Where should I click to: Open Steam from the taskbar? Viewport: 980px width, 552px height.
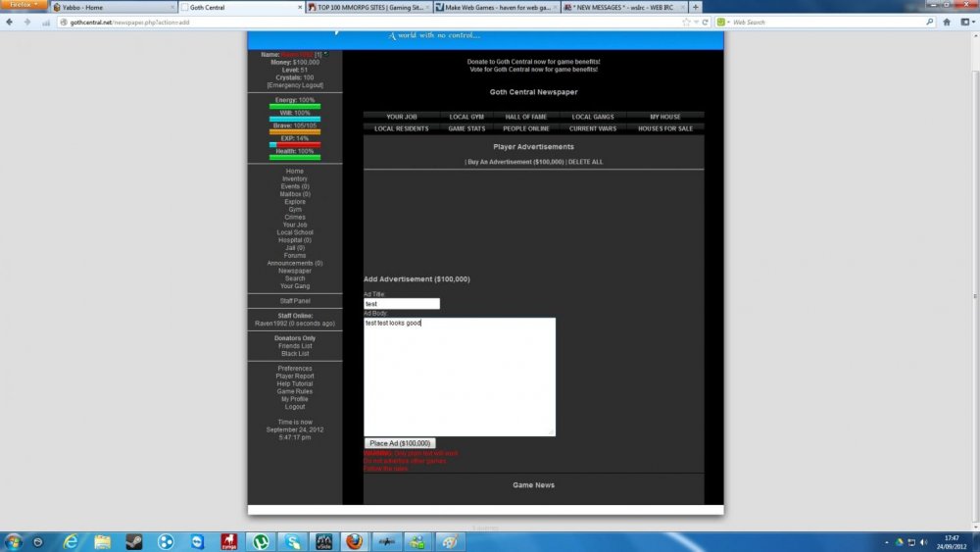133,541
